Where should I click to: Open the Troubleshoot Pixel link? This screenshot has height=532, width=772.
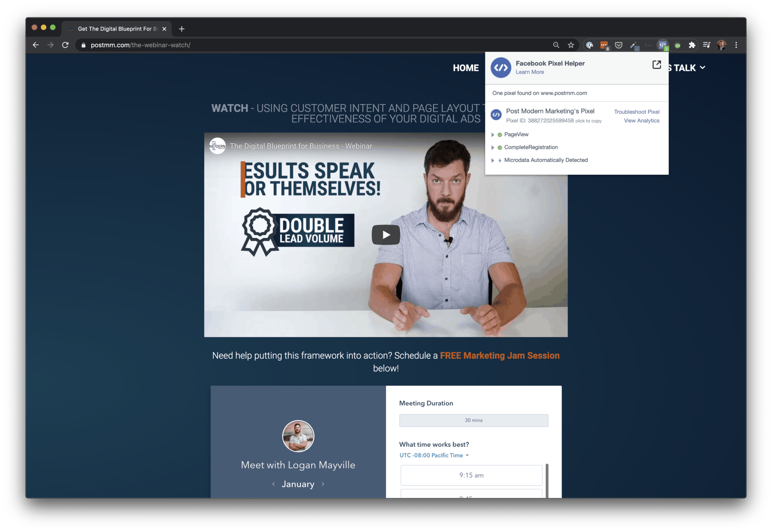coord(637,112)
